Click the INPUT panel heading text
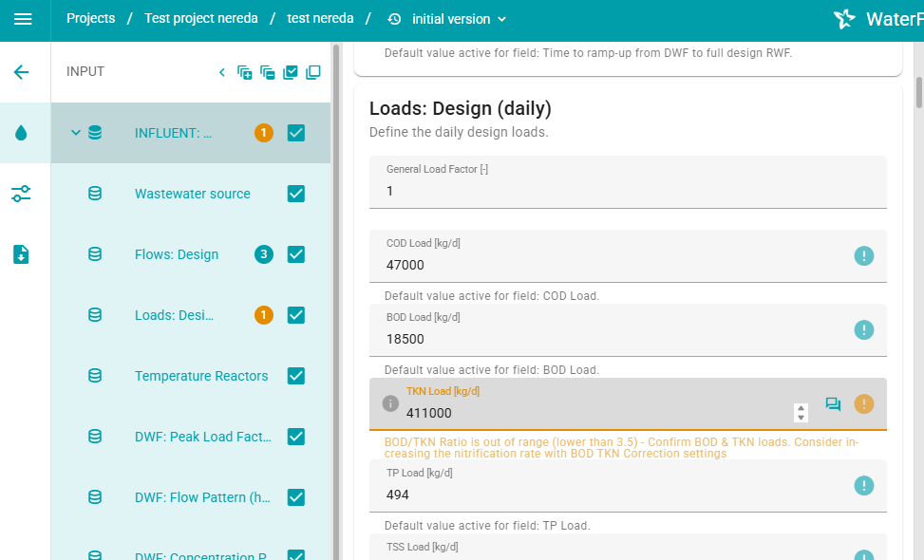Screen dimensions: 924x560 tap(85, 72)
